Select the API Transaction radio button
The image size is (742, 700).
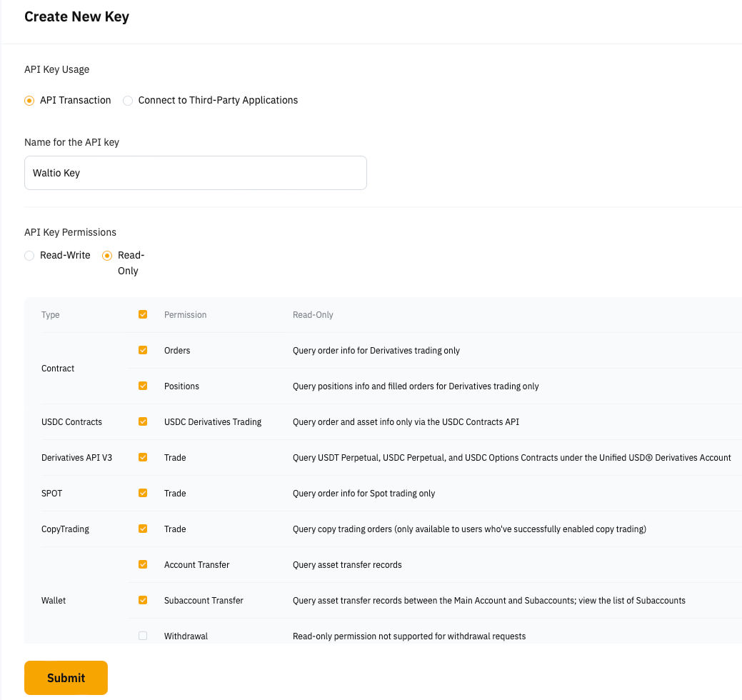coord(29,101)
